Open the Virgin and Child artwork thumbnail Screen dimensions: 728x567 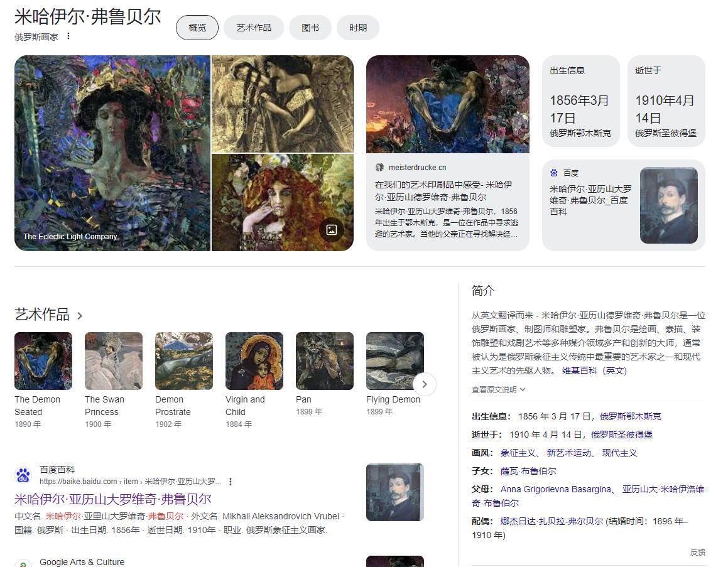(254, 361)
